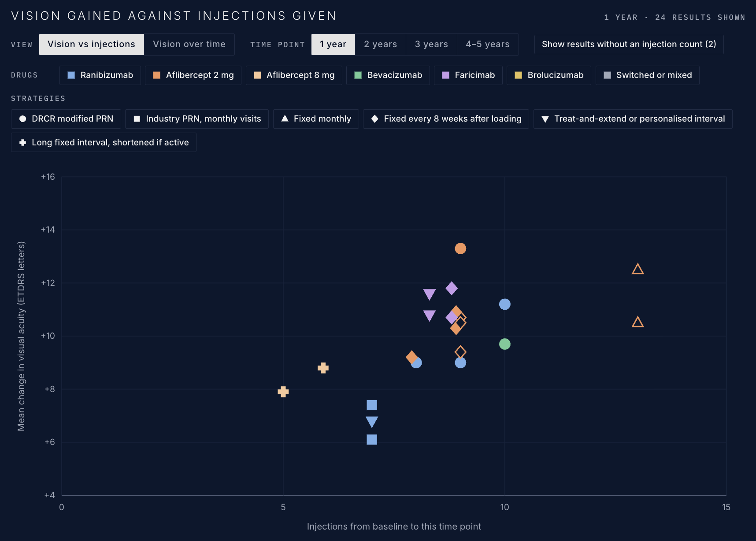Select the 1 year time point

333,44
